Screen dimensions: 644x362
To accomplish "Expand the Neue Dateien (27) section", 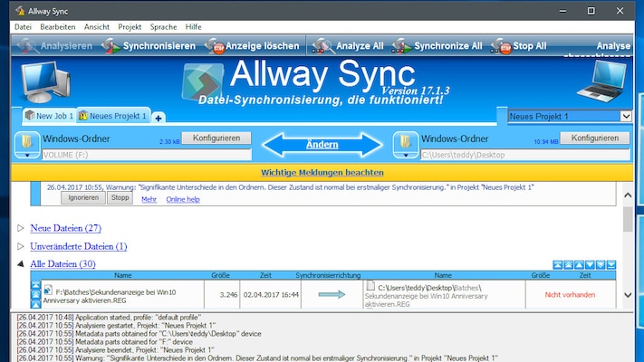I will pyautogui.click(x=22, y=228).
